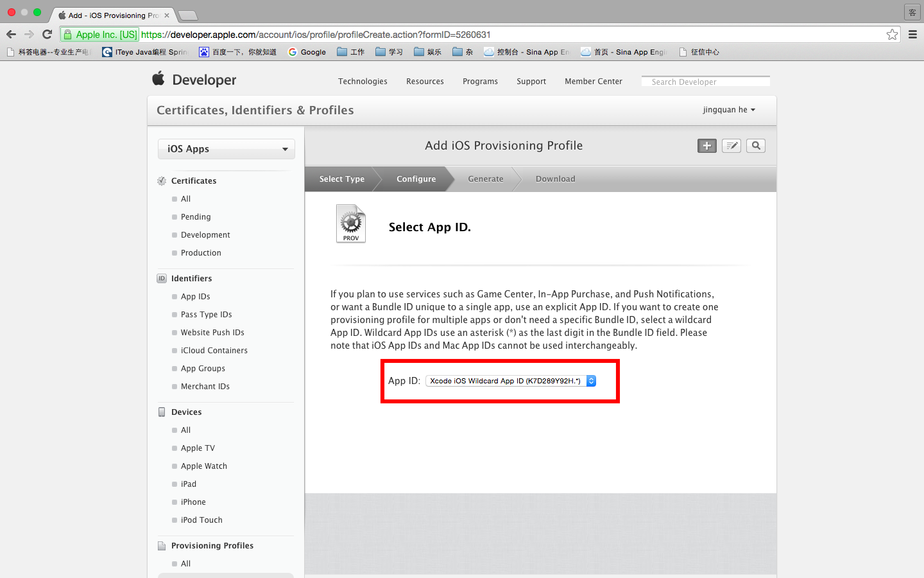The height and width of the screenshot is (578, 924).
Task: Click the browser address bar URL
Action: point(316,35)
